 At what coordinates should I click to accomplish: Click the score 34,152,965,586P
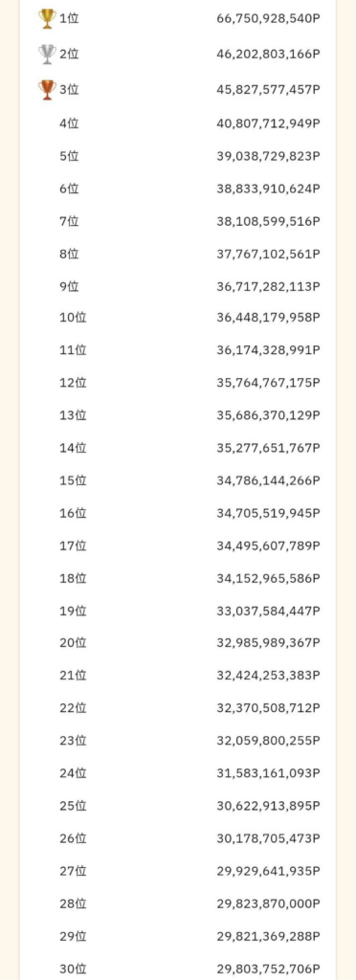[x=269, y=578]
